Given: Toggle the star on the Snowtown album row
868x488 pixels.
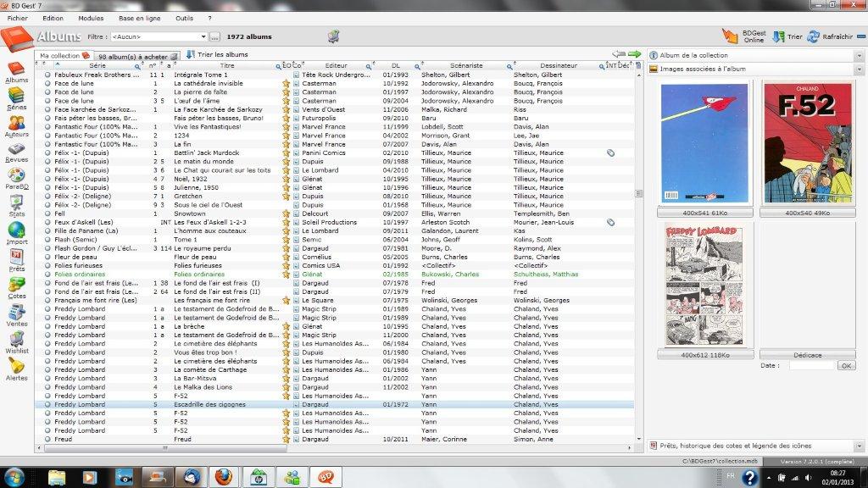Looking at the screenshot, I should click(x=287, y=214).
